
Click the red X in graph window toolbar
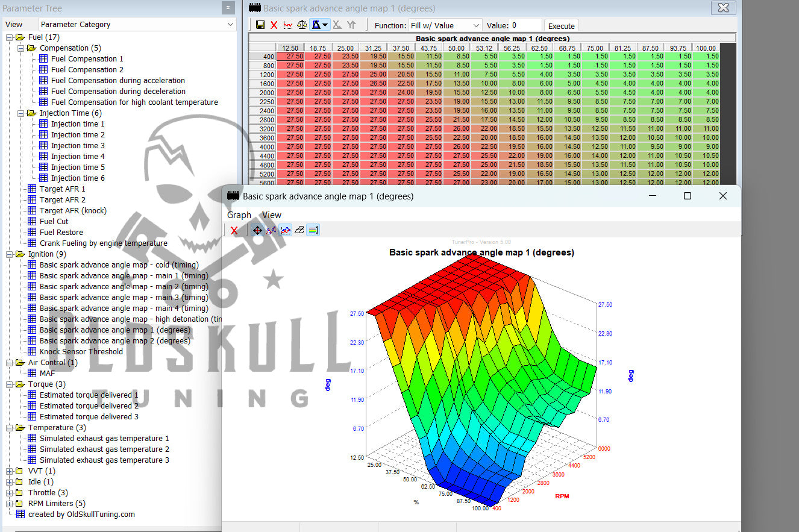click(x=234, y=230)
